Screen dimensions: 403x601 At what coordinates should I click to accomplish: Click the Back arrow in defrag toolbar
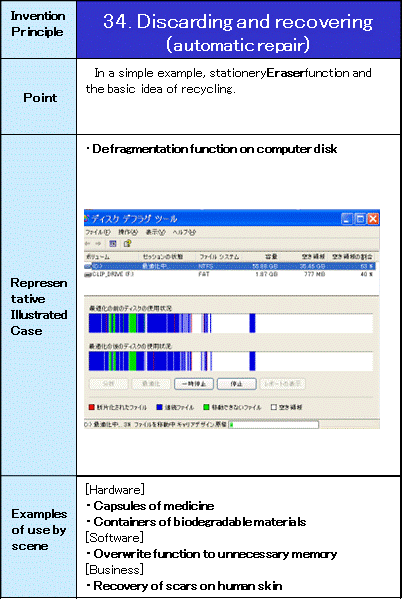pos(88,244)
